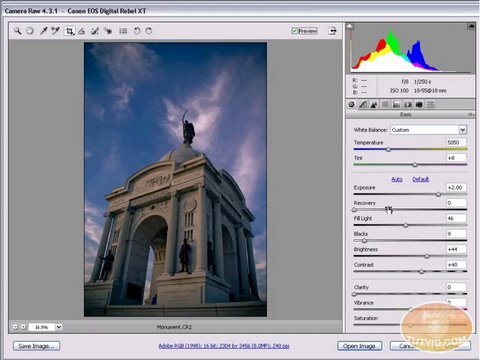Click the Tint slider handle
480x360 pixels.
point(415,165)
